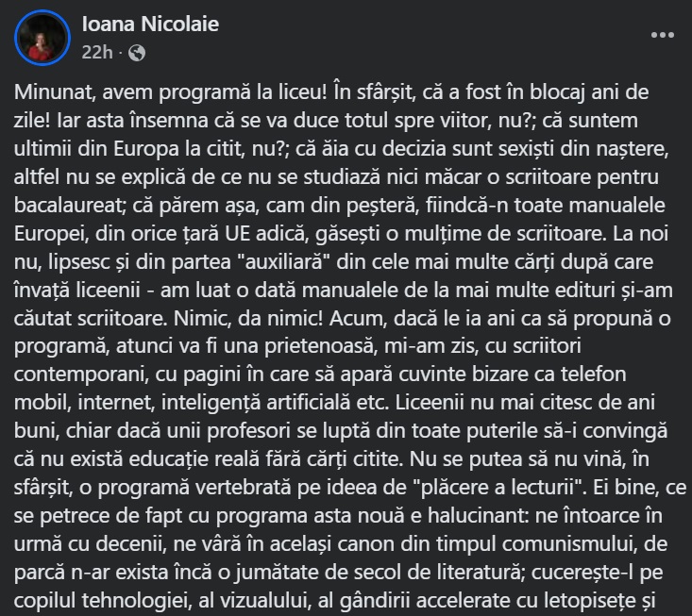This screenshot has width=692, height=616.
Task: Click the word "vertebrată" in the post
Action: pos(229,491)
